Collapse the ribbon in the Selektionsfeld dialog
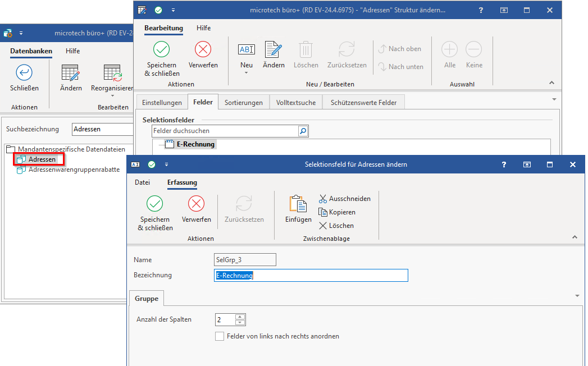Image resolution: width=588 pixels, height=366 pixels. click(x=575, y=237)
